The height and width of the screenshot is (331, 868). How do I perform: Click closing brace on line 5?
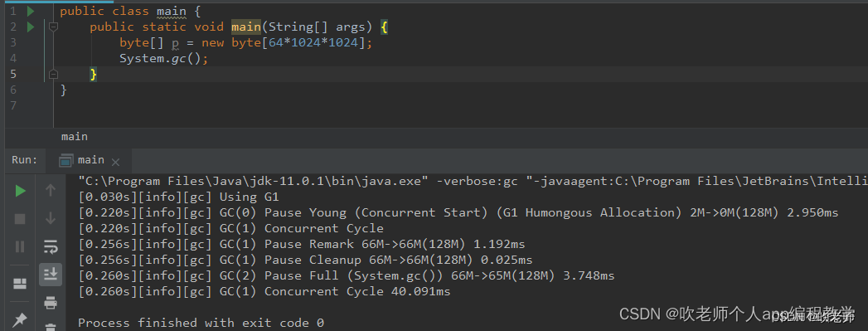click(x=94, y=74)
